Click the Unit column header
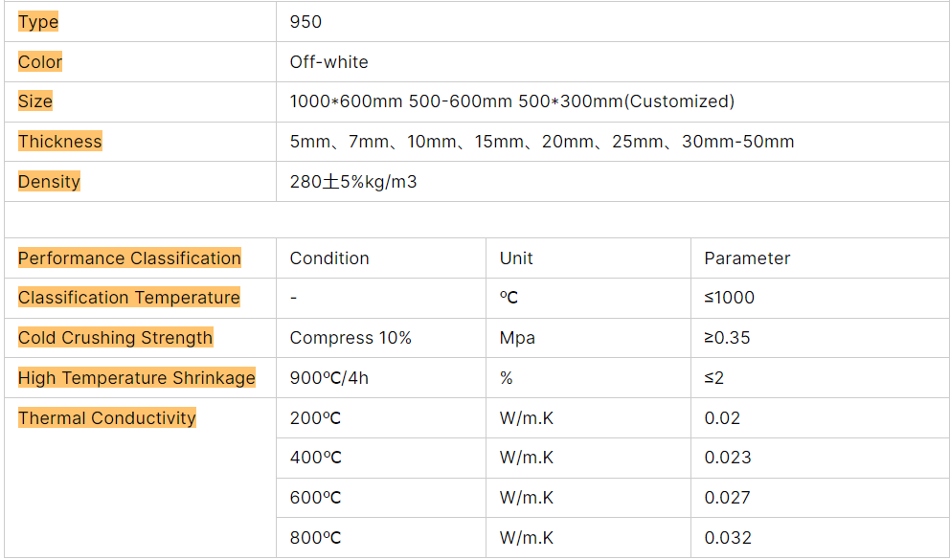The image size is (950, 560). [x=516, y=258]
